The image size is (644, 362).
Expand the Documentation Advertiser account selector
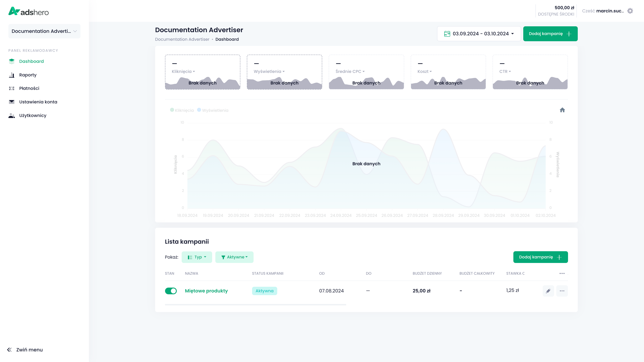44,31
